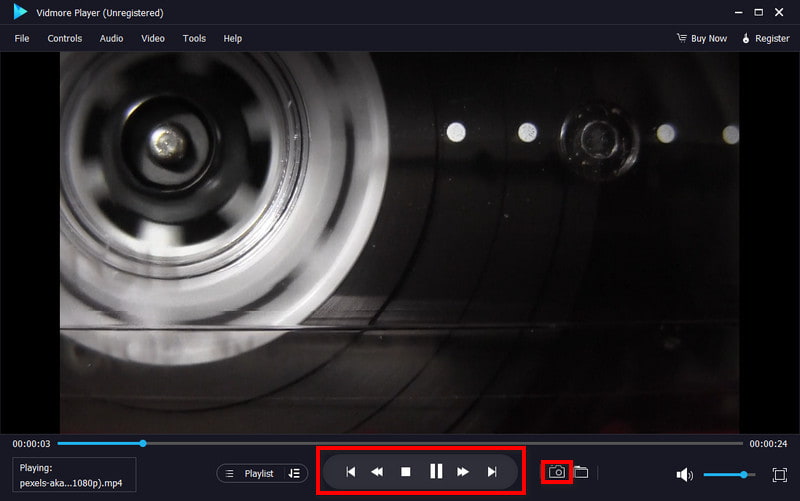
Task: Open the File menu
Action: (x=22, y=38)
